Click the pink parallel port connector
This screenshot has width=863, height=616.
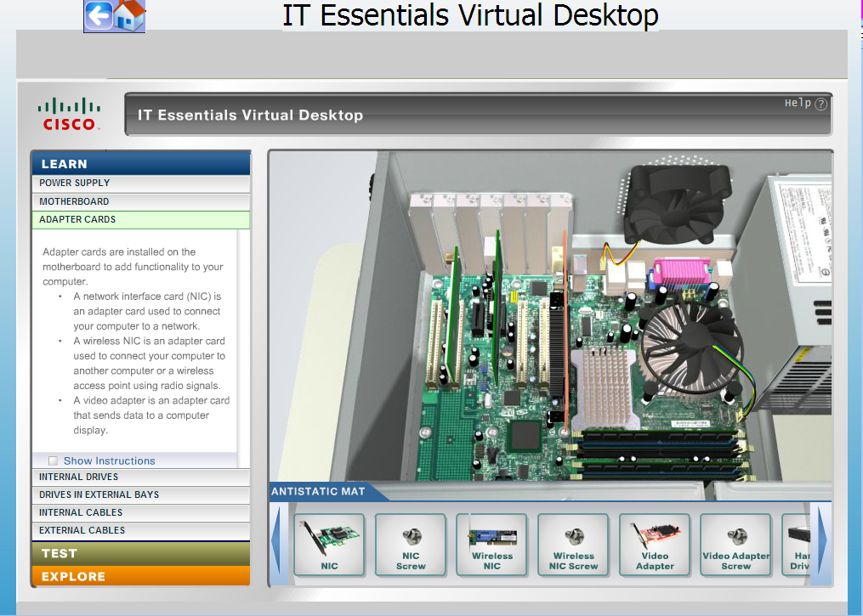tap(683, 274)
